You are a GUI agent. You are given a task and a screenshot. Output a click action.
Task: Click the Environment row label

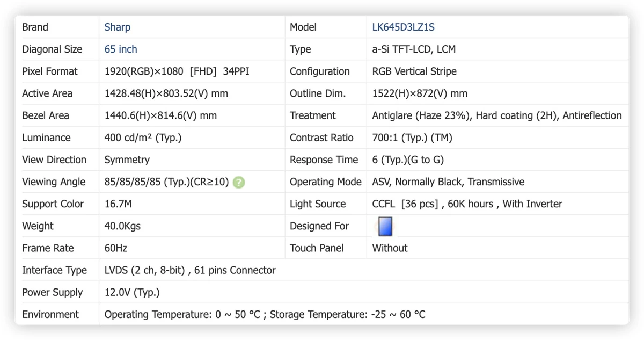pyautogui.click(x=50, y=315)
